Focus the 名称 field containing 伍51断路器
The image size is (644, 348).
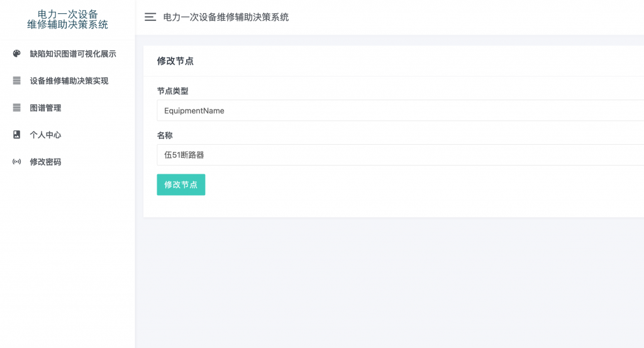401,155
